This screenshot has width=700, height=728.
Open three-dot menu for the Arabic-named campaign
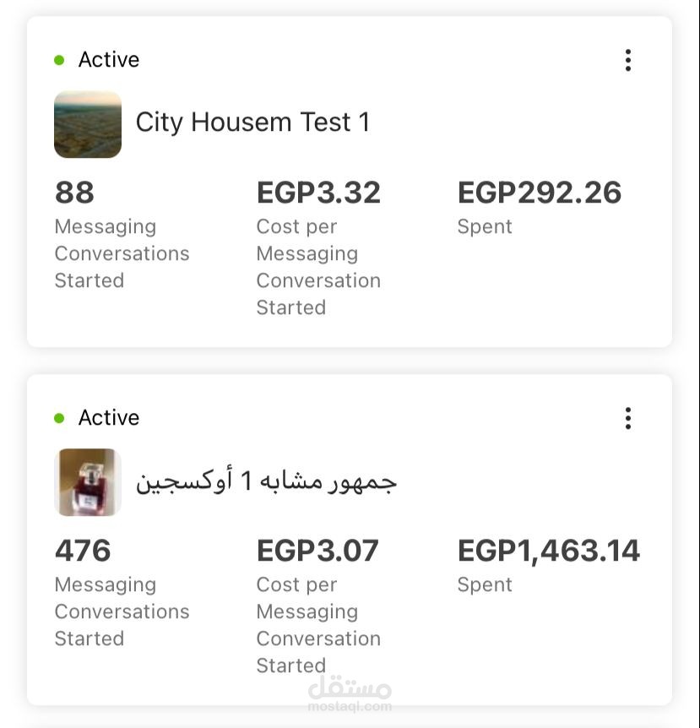point(627,418)
